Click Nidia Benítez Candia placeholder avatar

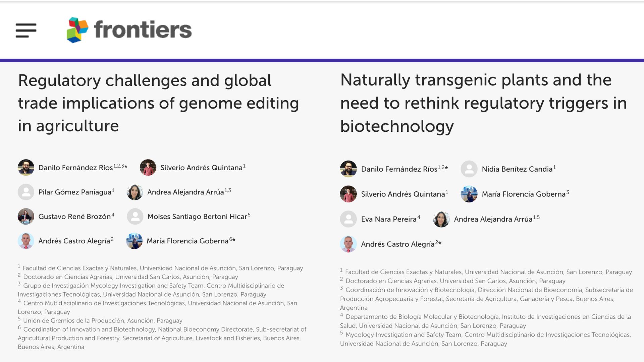(469, 169)
